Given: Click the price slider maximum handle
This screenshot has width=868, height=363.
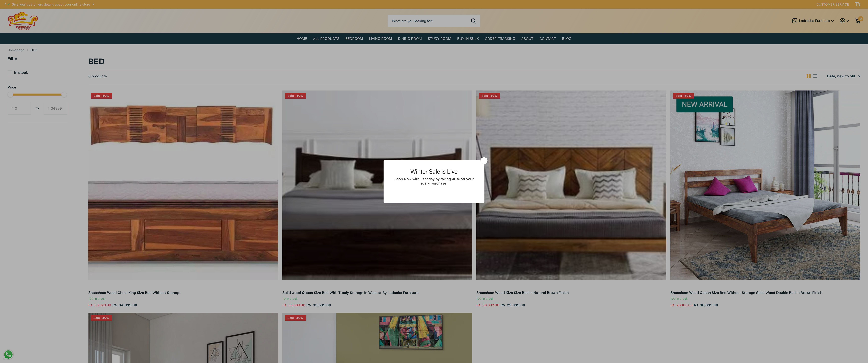Looking at the screenshot, I should pyautogui.click(x=64, y=95).
